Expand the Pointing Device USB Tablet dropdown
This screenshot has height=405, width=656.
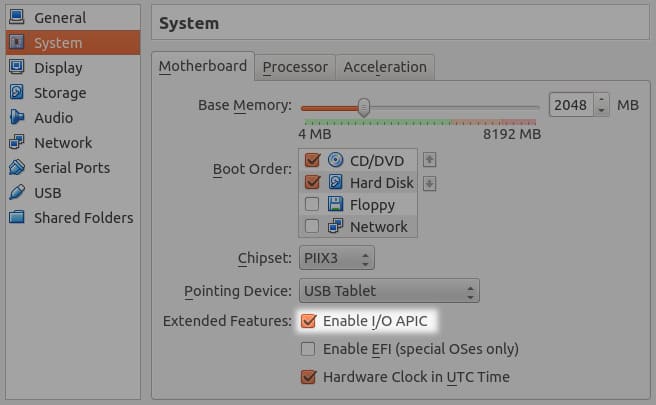389,292
